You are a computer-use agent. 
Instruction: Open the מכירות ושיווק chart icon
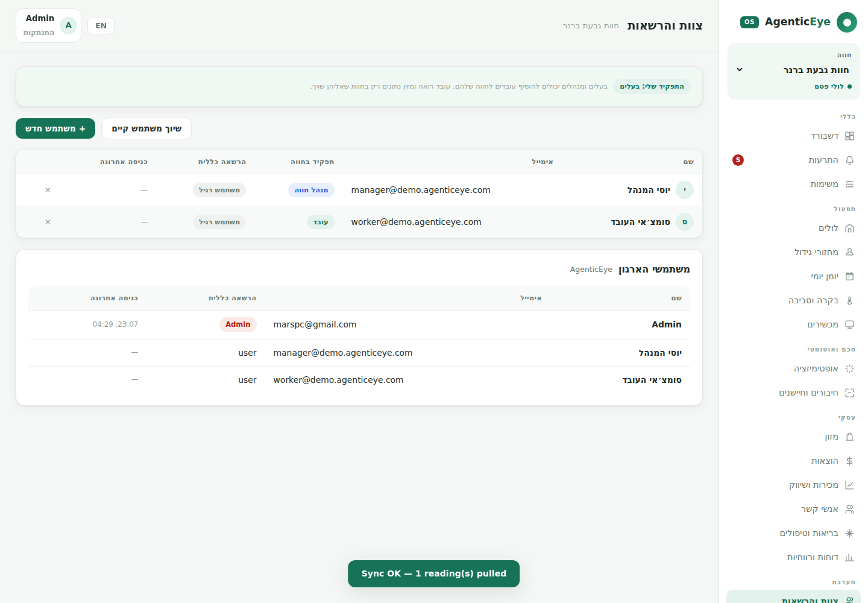(849, 485)
